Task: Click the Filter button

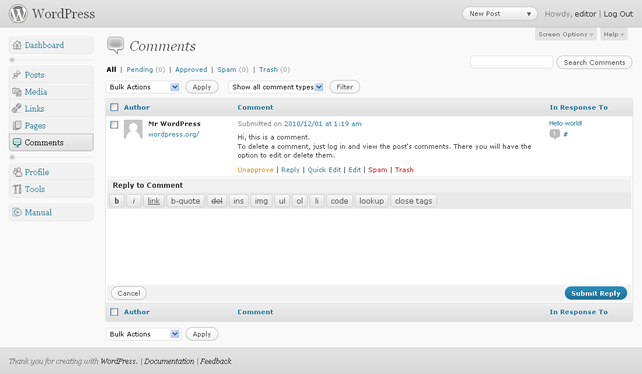Action: pos(345,87)
